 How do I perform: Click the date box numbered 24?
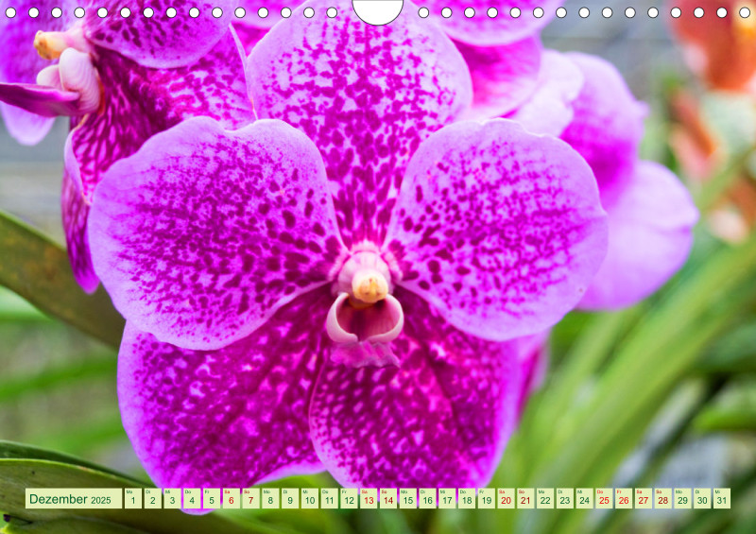(584, 498)
